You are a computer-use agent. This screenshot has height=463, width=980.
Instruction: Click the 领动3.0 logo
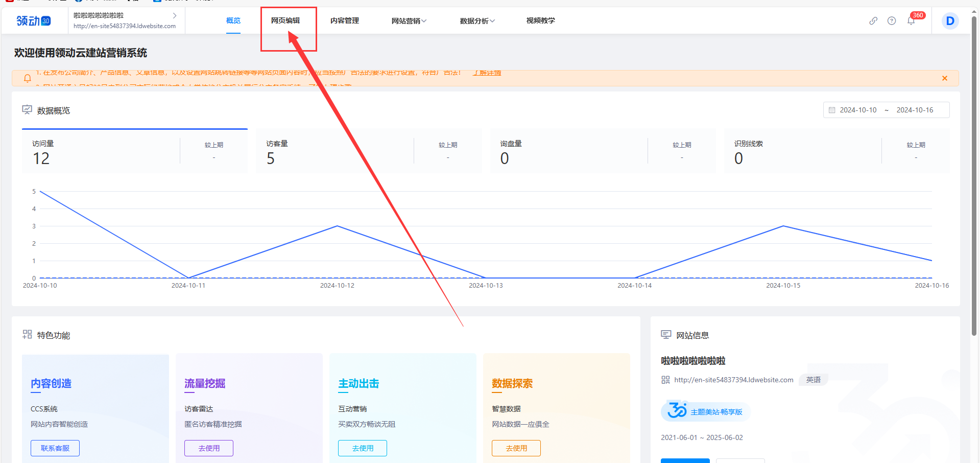[x=33, y=20]
